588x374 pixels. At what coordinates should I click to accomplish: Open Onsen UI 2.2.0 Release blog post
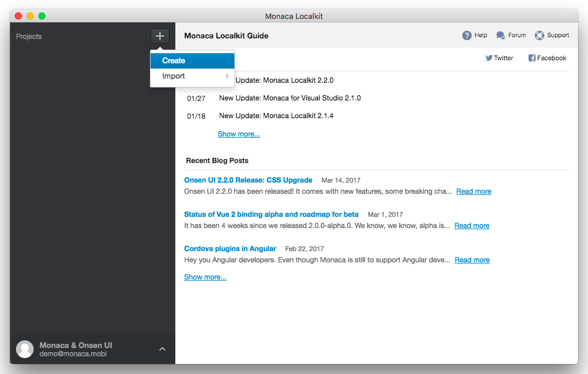point(249,180)
